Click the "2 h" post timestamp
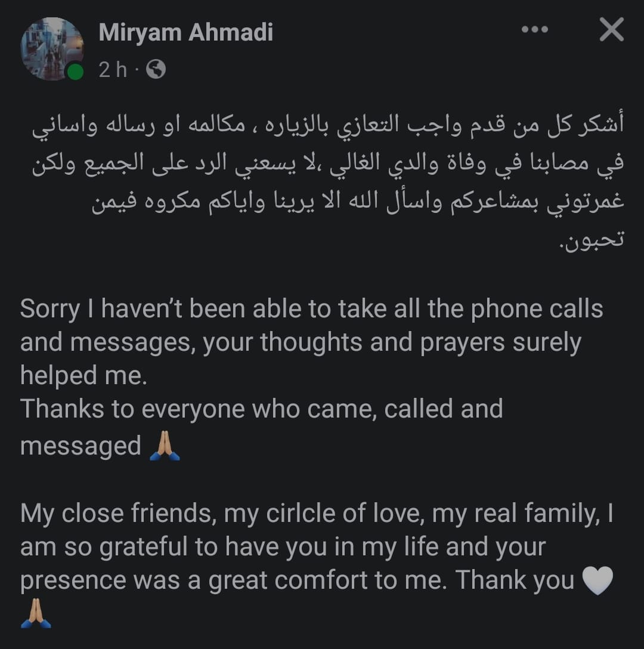Screen dimensions: 644x649 (x=113, y=70)
